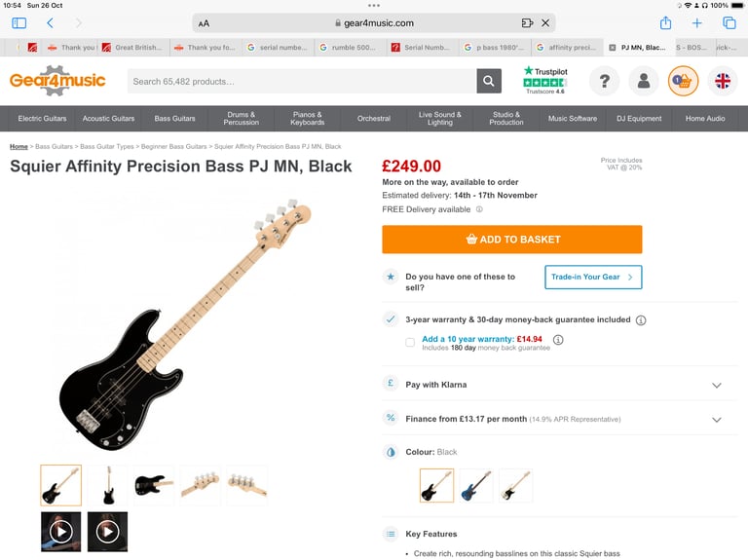748x560 pixels.
Task: Type in the Search products field
Action: (x=302, y=81)
